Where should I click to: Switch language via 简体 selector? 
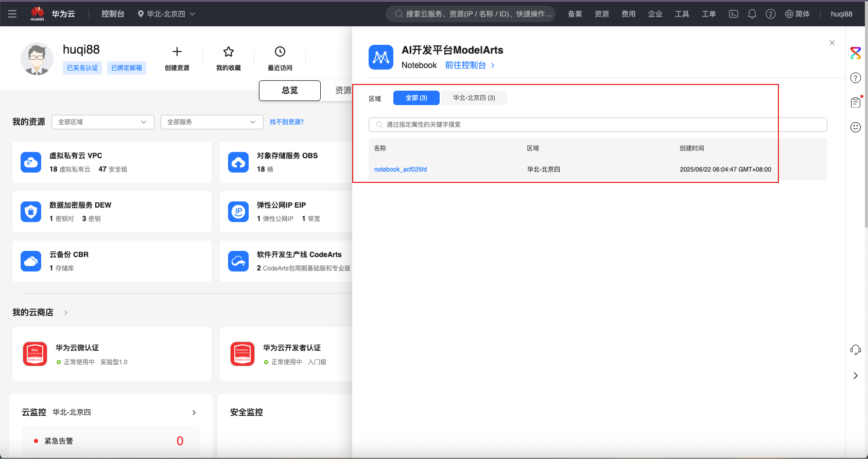(x=797, y=14)
